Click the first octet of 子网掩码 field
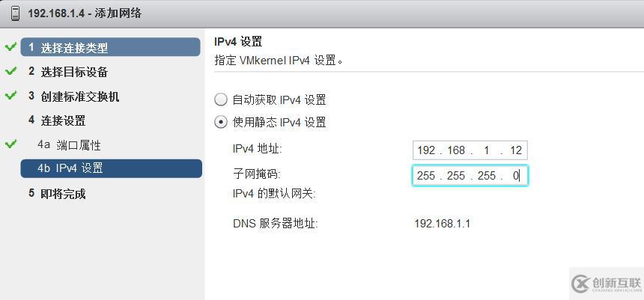The height and width of the screenshot is (300, 644). coord(427,176)
